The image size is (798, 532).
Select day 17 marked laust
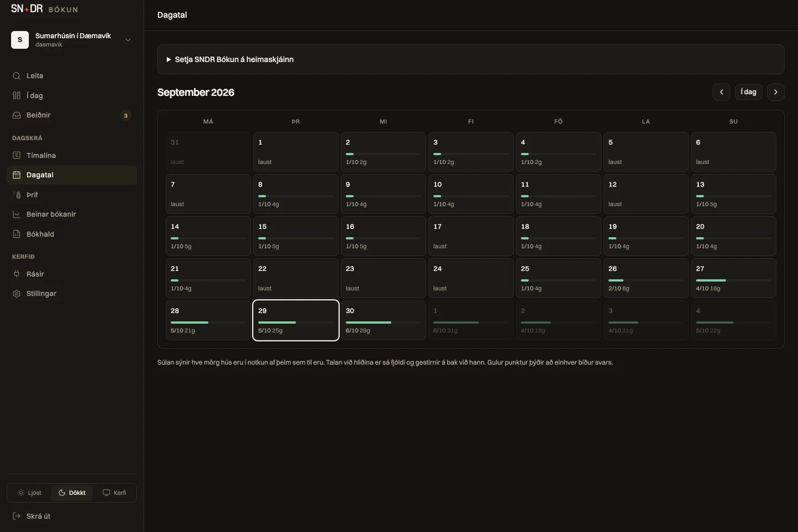pos(471,236)
